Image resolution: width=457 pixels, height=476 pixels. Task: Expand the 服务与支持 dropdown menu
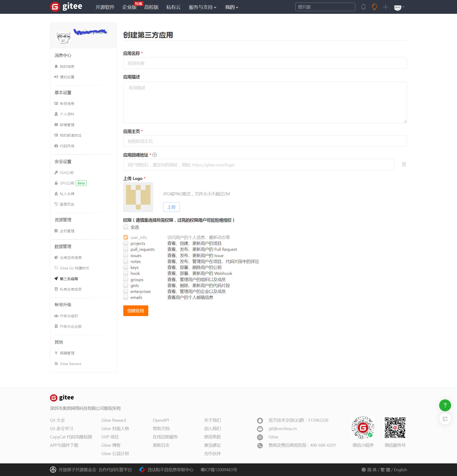pos(202,7)
